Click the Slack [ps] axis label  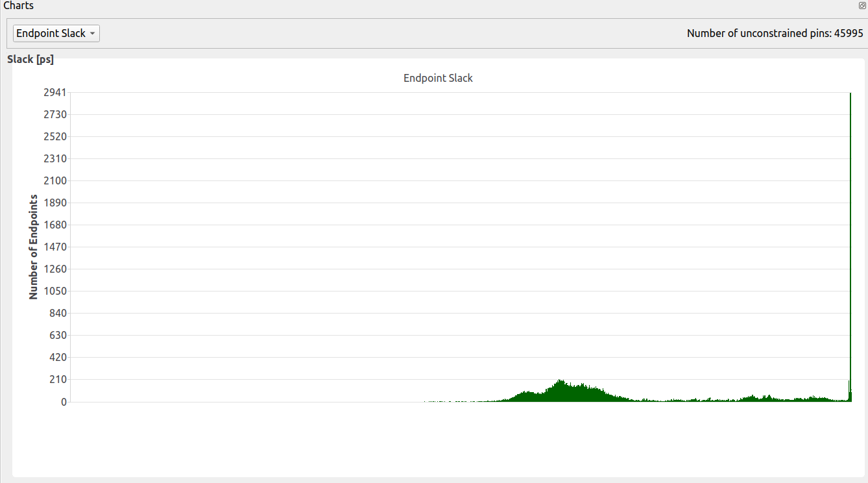30,58
